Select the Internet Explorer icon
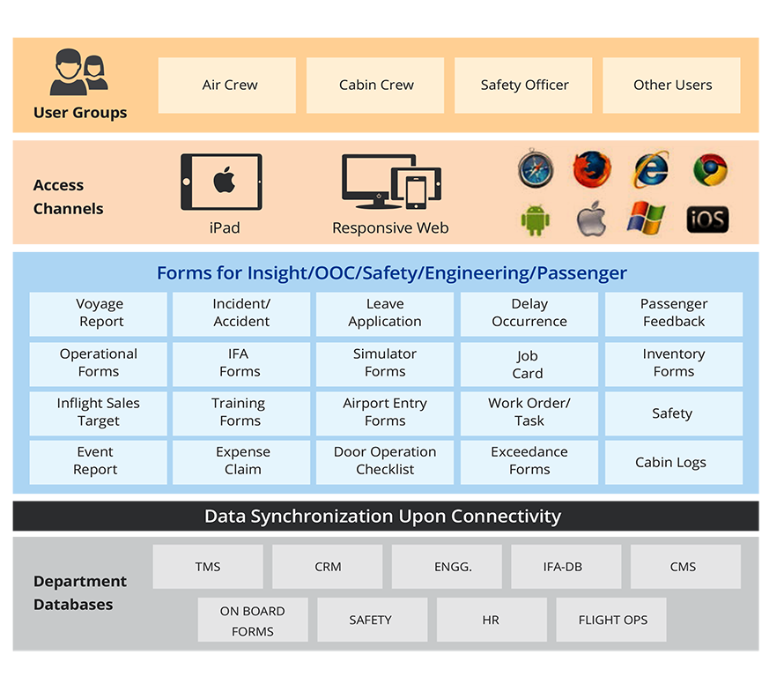 click(x=649, y=170)
